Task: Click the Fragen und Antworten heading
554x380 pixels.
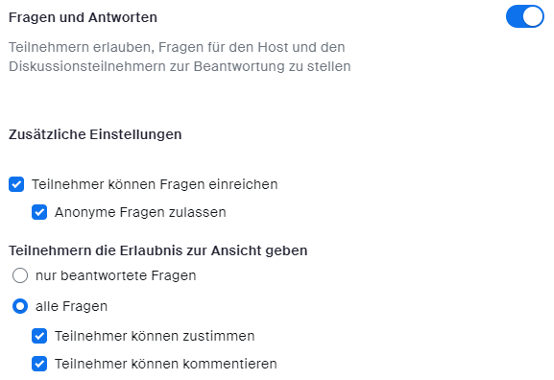Action: [x=83, y=17]
